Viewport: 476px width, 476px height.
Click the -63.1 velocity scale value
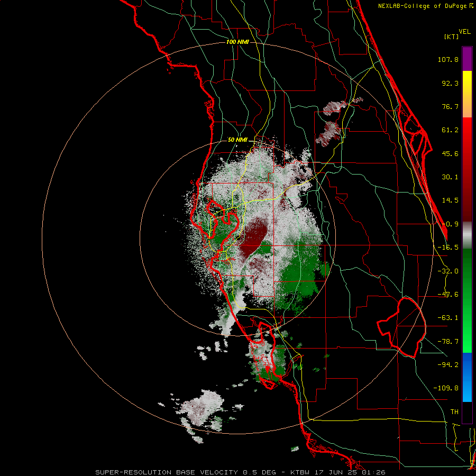448,318
